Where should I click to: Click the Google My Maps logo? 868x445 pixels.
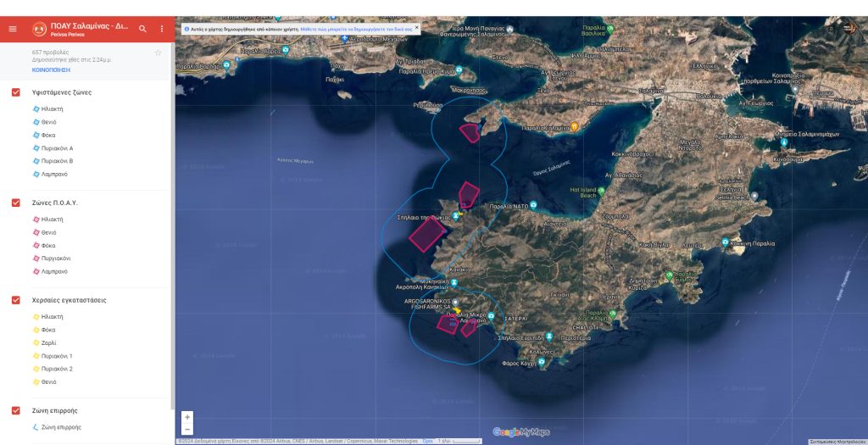tap(521, 431)
